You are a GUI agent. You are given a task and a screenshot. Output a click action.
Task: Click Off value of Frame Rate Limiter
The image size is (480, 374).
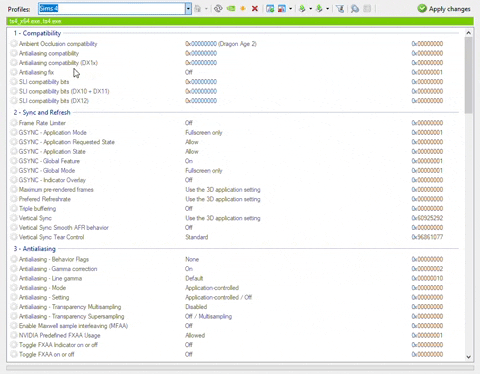click(189, 123)
